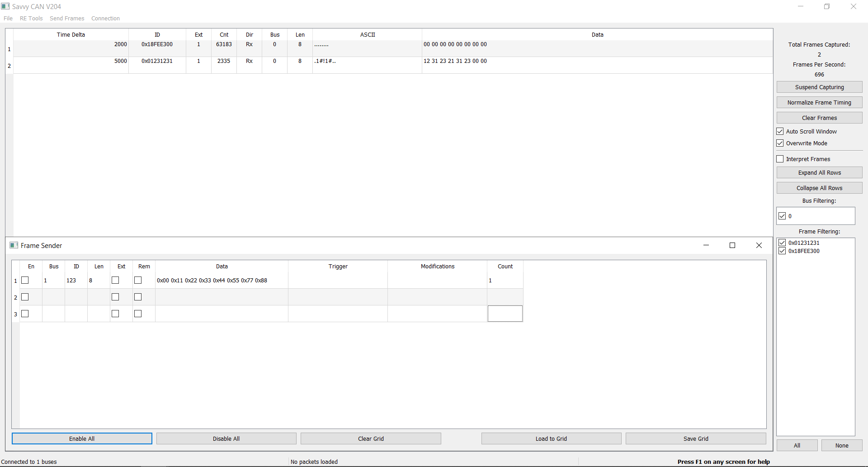Click Expand All Rows button

tap(819, 173)
